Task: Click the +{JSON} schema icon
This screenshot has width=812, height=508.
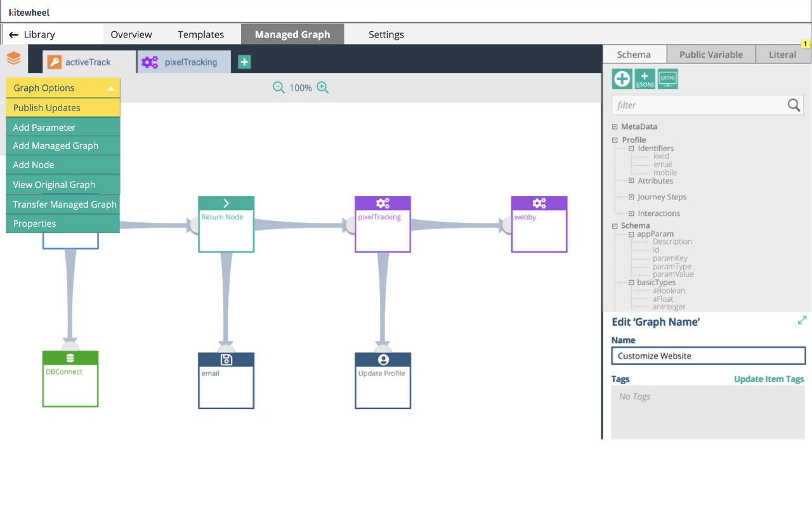Action: click(x=645, y=79)
